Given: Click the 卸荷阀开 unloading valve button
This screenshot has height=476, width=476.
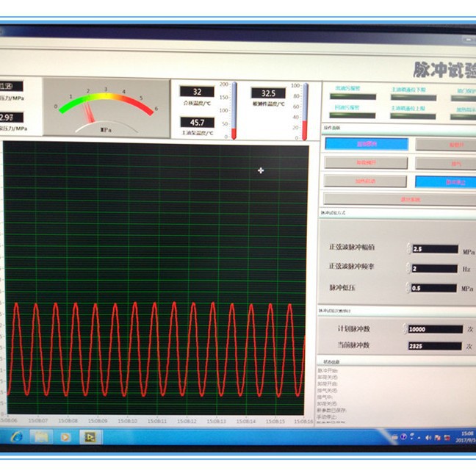Looking at the screenshot, I should (366, 163).
